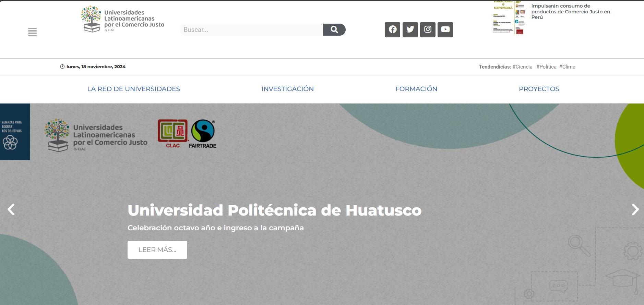This screenshot has height=305, width=644.
Task: Open the #Clima trending tag
Action: 567,67
